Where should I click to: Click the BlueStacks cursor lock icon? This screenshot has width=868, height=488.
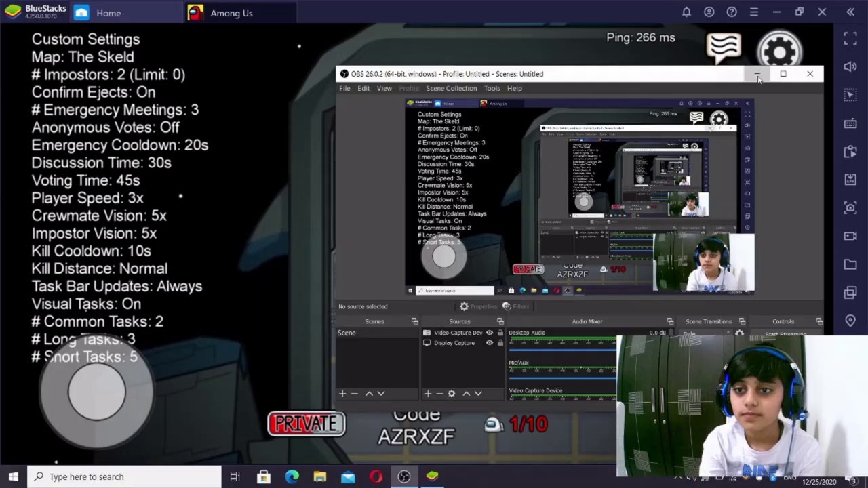[850, 95]
